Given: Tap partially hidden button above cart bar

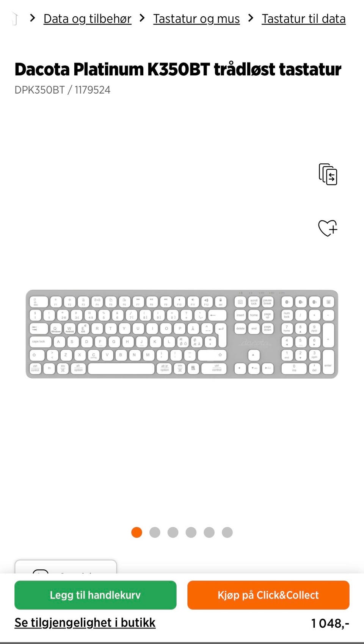Looking at the screenshot, I should pos(66,567).
